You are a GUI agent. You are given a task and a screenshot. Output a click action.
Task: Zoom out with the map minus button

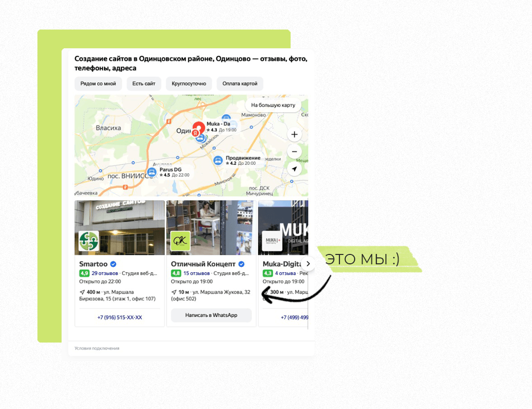tap(294, 152)
